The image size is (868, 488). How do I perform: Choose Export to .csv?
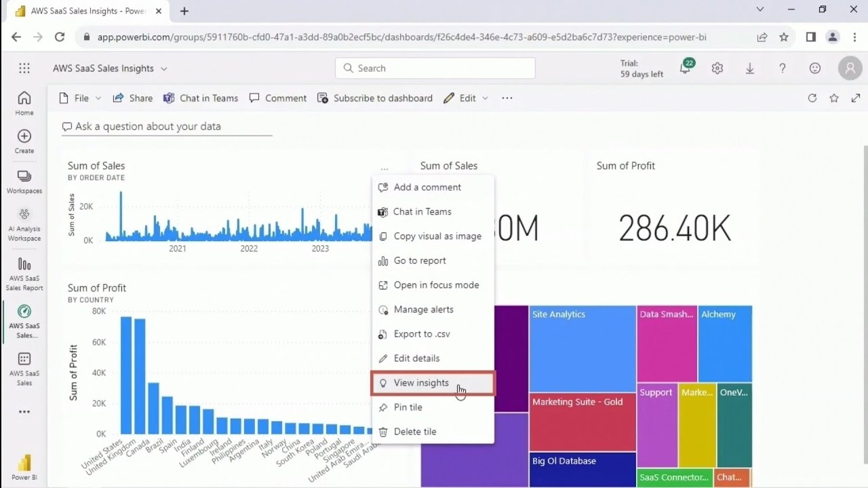(433, 333)
